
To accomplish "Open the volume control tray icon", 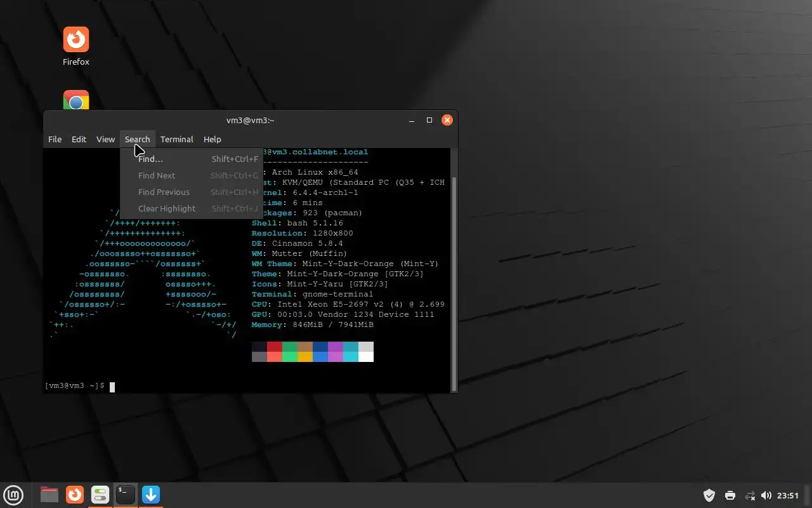I will [766, 495].
